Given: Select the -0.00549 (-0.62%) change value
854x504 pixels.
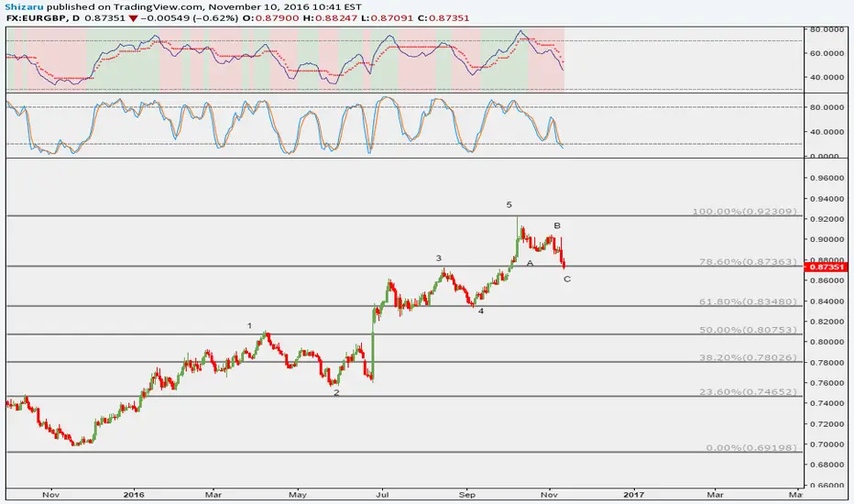Looking at the screenshot, I should (189, 18).
